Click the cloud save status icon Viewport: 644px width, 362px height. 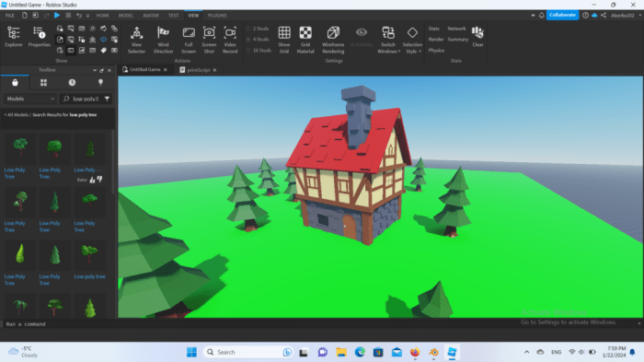pyautogui.click(x=594, y=16)
